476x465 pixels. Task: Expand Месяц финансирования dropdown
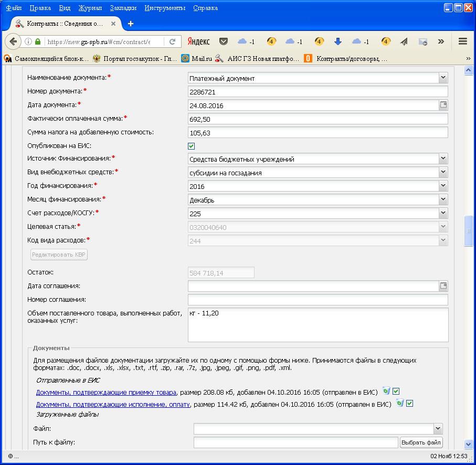point(443,199)
